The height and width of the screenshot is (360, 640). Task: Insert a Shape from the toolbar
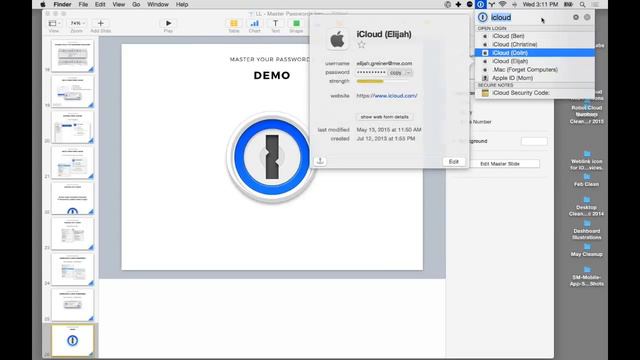point(296,23)
